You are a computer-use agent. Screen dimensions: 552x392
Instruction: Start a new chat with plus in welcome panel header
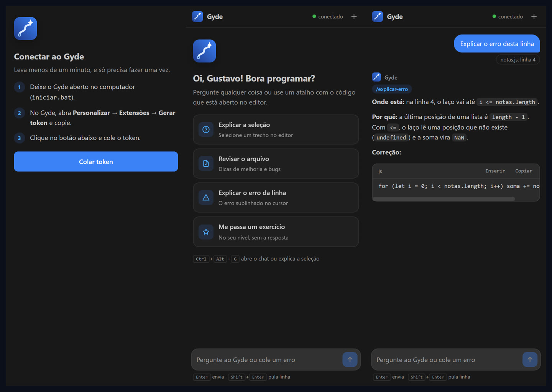(x=354, y=16)
